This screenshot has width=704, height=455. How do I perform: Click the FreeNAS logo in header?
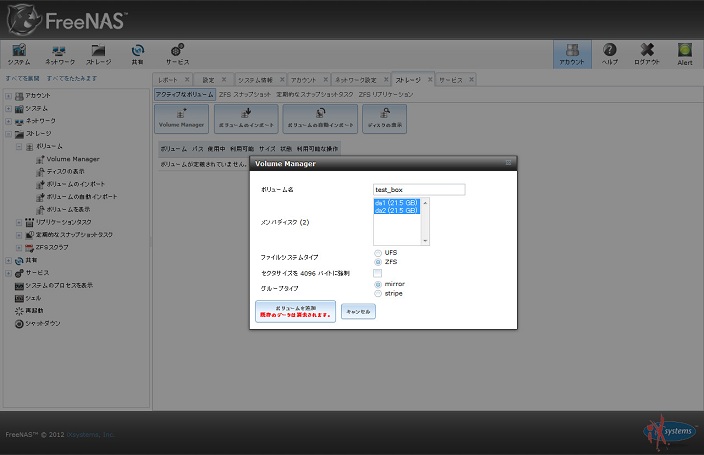pyautogui.click(x=67, y=20)
